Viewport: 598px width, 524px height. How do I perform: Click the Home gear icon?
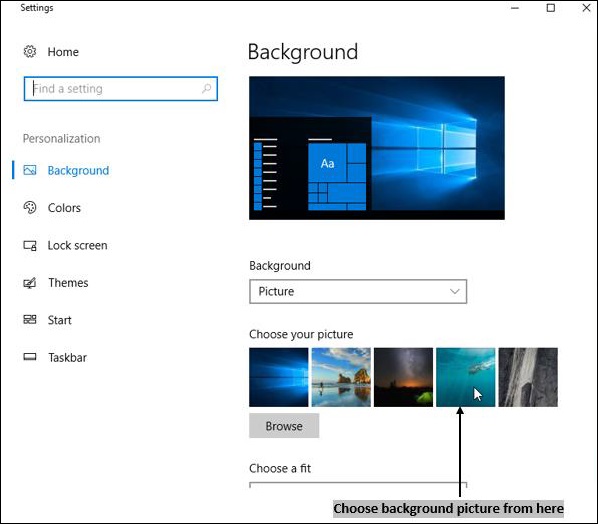pyautogui.click(x=30, y=51)
